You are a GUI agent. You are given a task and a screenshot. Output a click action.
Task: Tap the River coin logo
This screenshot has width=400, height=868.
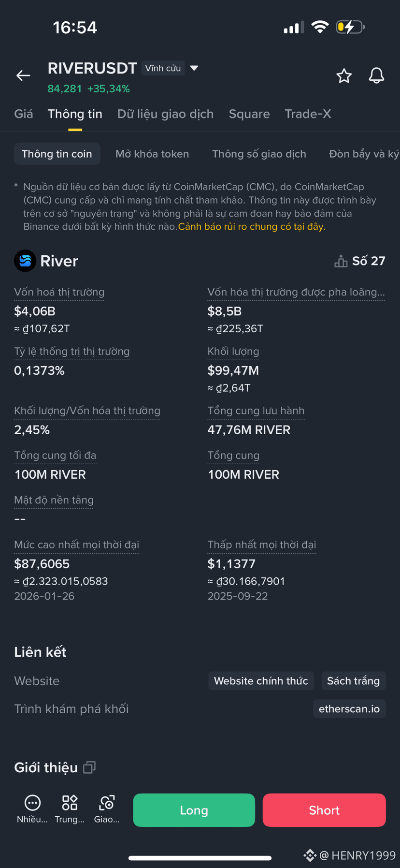tap(25, 261)
